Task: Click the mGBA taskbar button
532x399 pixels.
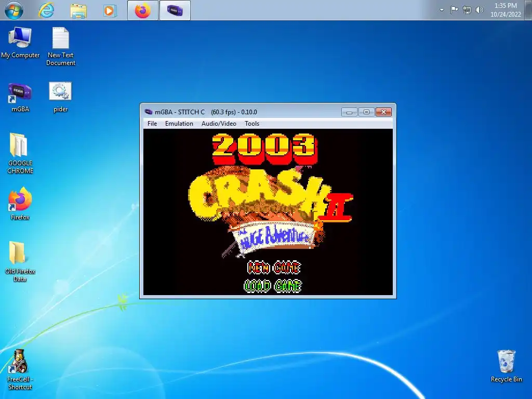Action: pos(175,10)
